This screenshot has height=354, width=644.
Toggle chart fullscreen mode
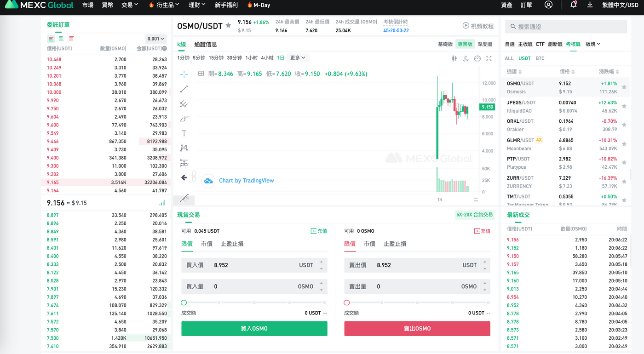coord(489,58)
